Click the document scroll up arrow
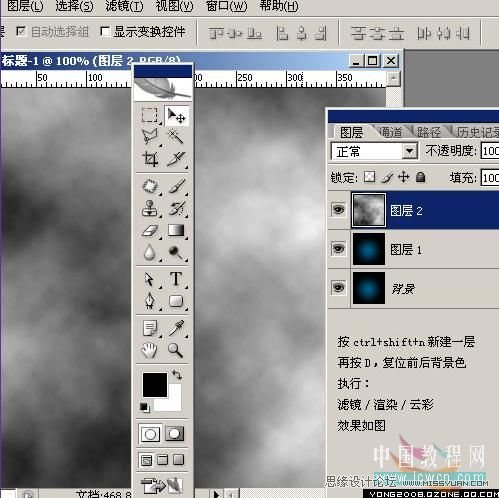499x498 pixels. click(x=393, y=79)
